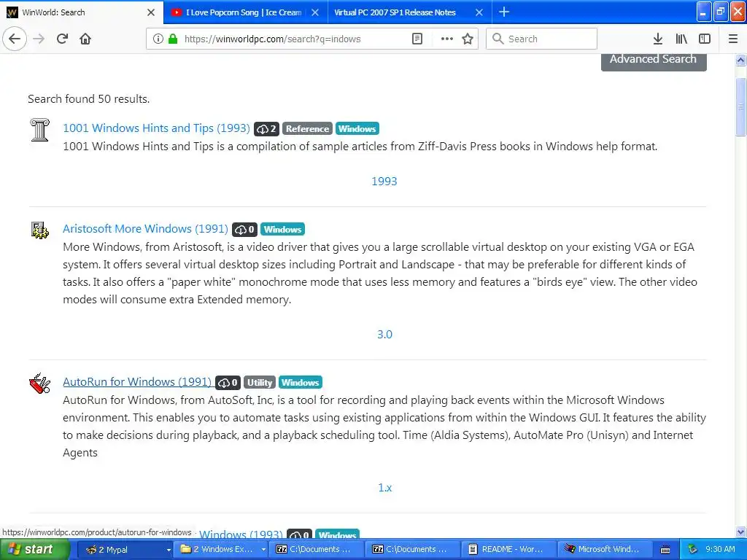Open AutoRun for Windows (1991) link
This screenshot has width=747, height=560.
[137, 382]
